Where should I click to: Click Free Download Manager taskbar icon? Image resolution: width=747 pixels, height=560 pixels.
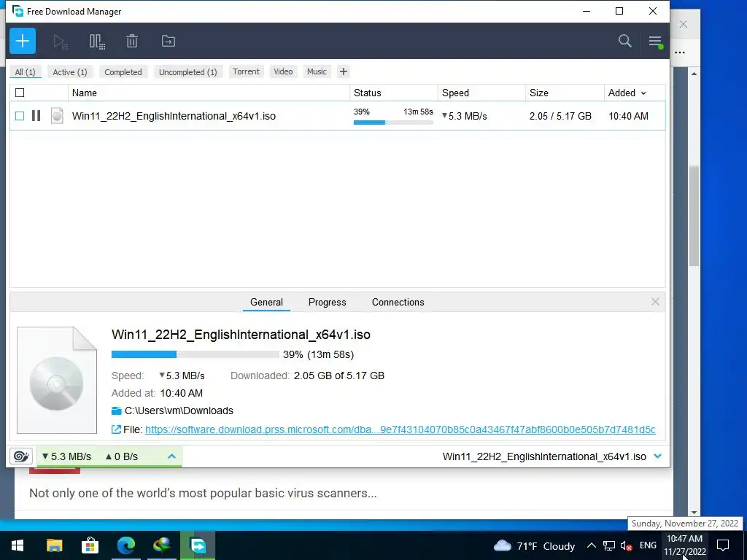point(197,545)
